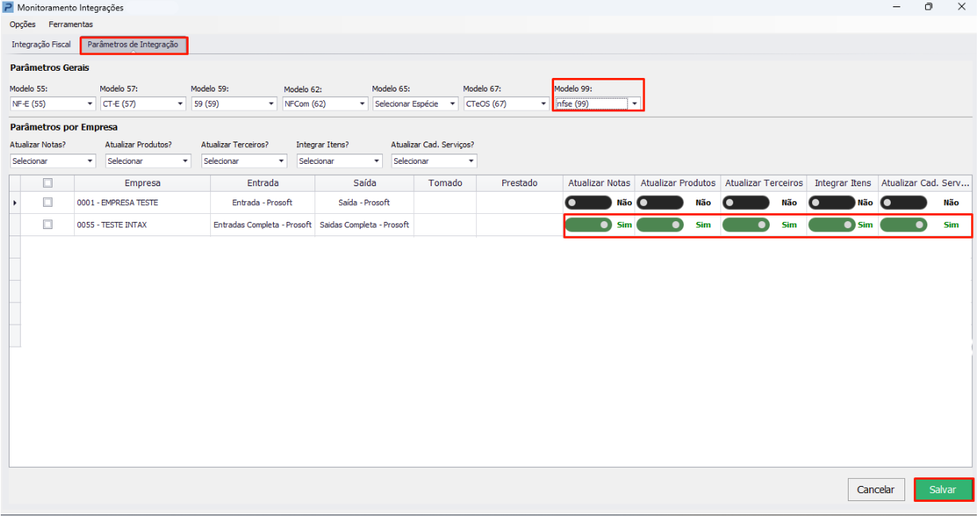Image resolution: width=980 pixels, height=517 pixels.
Task: Click the Entrada - Prosoft cell
Action: click(263, 203)
